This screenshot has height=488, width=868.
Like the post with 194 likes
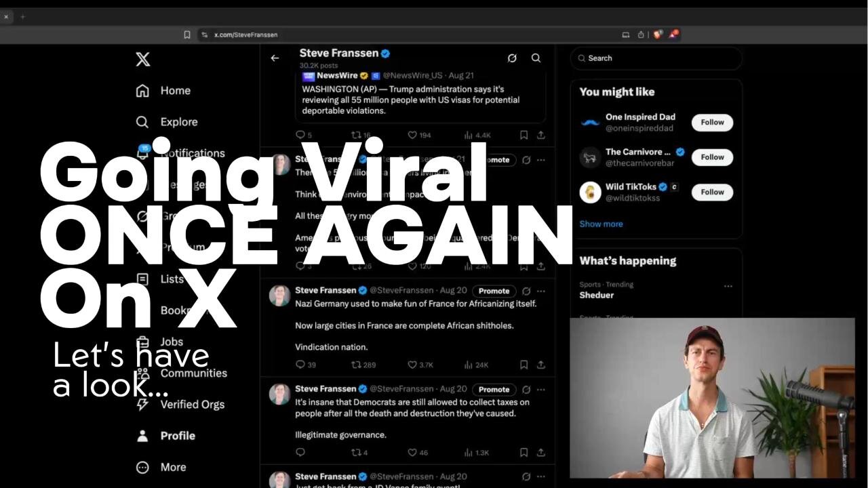419,135
